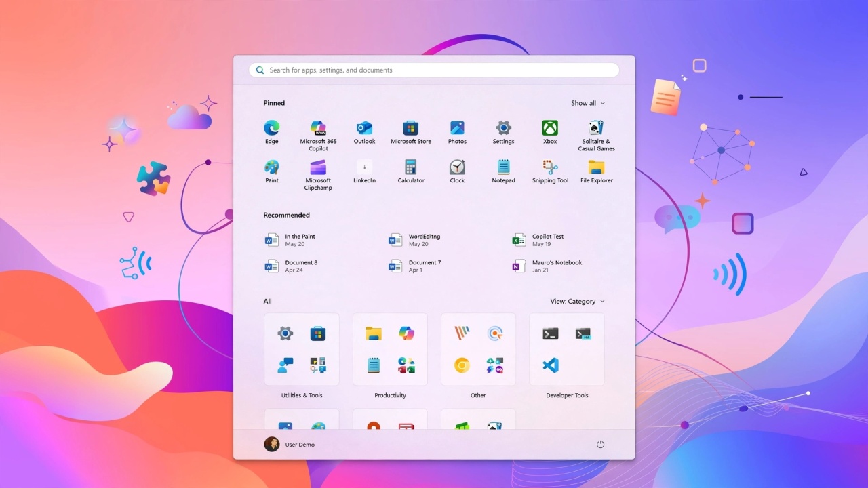Open Solitaire & Casual Games
The width and height of the screenshot is (868, 488).
tap(596, 135)
